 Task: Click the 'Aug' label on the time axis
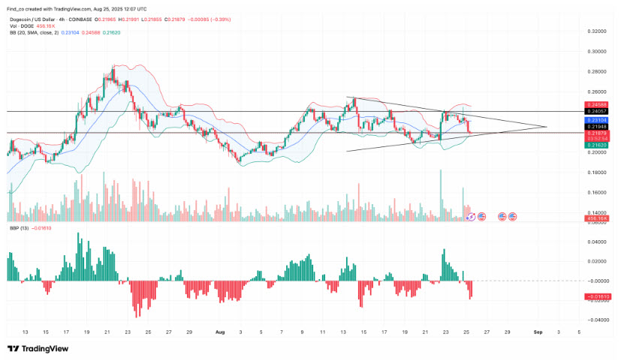click(x=220, y=332)
